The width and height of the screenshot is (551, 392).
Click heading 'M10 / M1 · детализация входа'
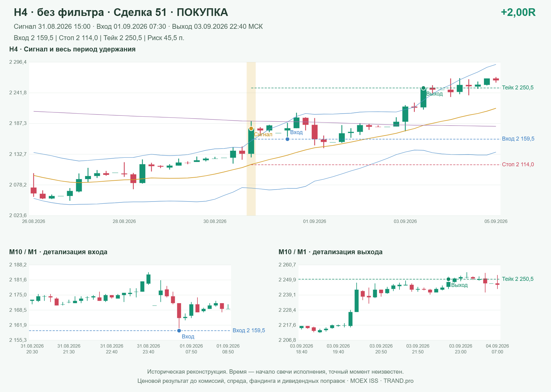[x=58, y=252]
